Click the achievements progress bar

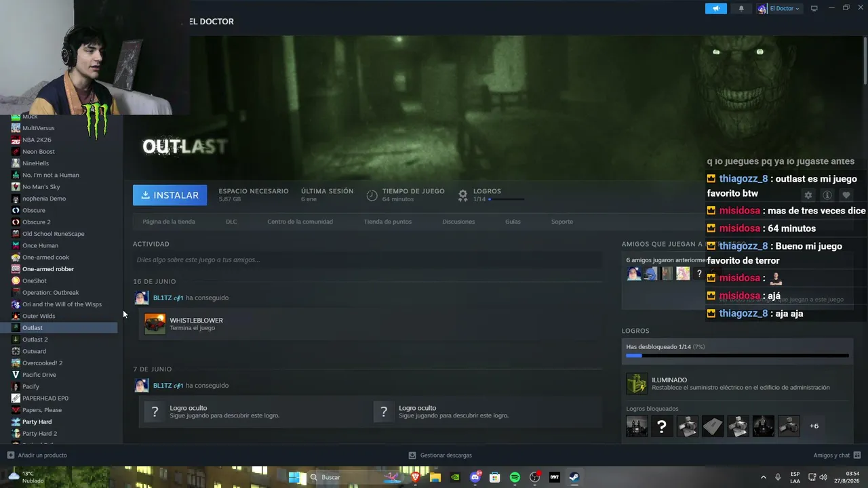(737, 355)
